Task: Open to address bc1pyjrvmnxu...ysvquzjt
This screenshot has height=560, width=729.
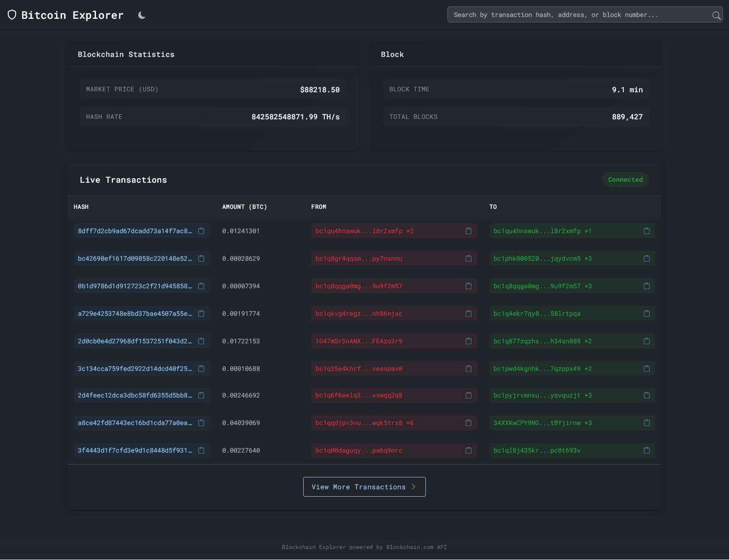Action: (x=537, y=395)
